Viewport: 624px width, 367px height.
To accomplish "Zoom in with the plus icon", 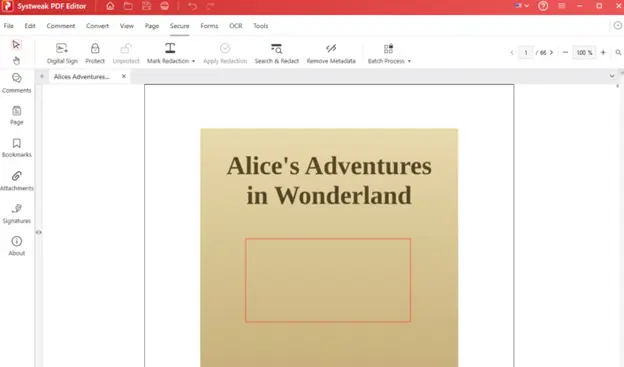I will pyautogui.click(x=603, y=53).
